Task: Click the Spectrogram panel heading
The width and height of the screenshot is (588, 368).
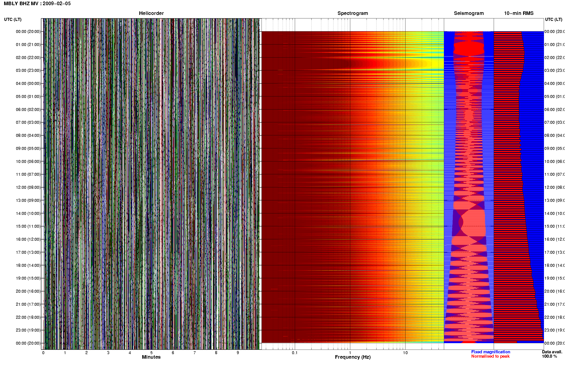Action: pos(353,13)
